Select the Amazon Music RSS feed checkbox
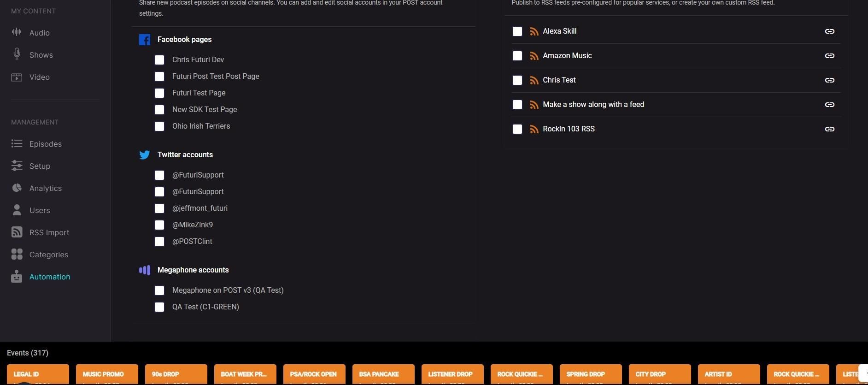The width and height of the screenshot is (868, 385). (x=517, y=56)
